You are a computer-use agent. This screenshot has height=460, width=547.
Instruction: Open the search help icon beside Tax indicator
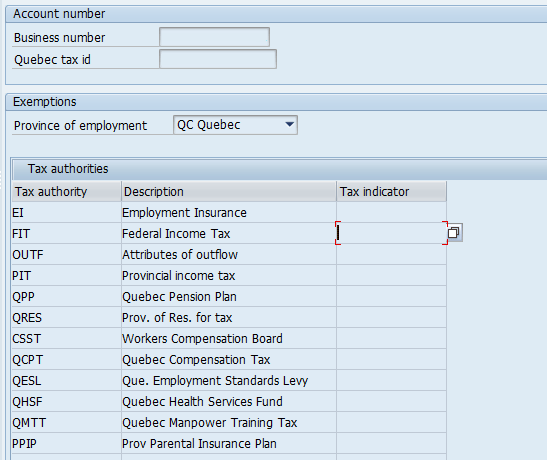coord(455,233)
